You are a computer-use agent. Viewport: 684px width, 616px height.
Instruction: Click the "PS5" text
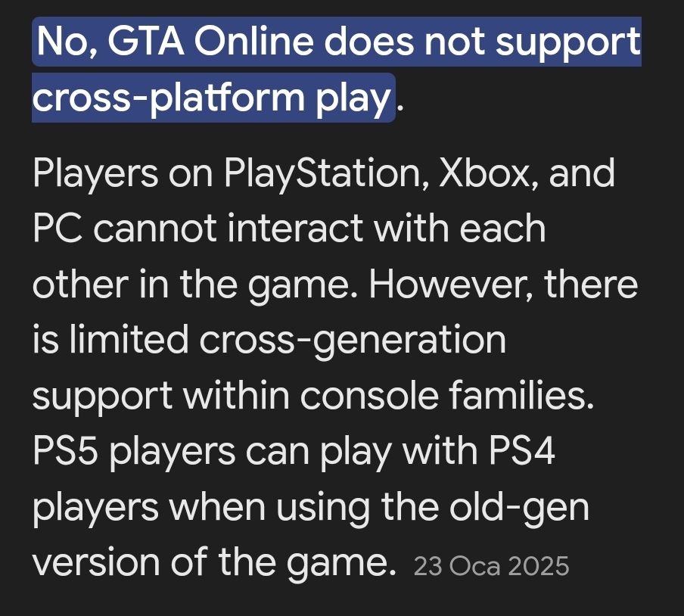(x=65, y=451)
